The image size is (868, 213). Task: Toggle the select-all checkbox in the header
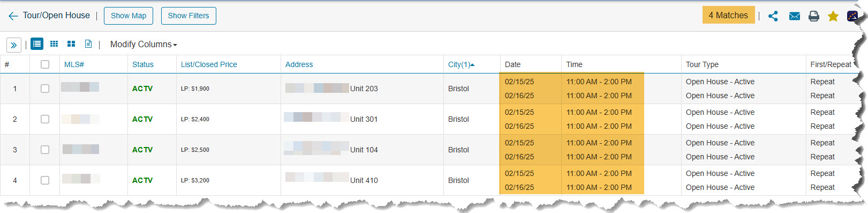[45, 64]
